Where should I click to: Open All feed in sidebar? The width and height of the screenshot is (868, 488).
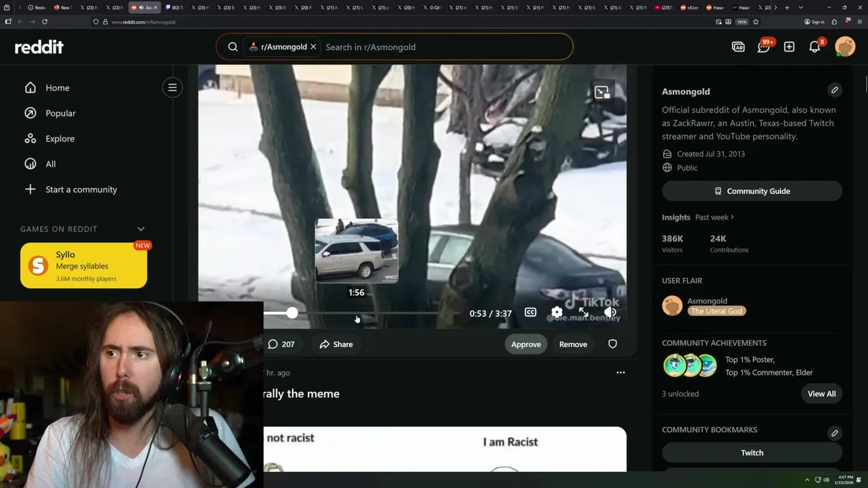coord(50,164)
